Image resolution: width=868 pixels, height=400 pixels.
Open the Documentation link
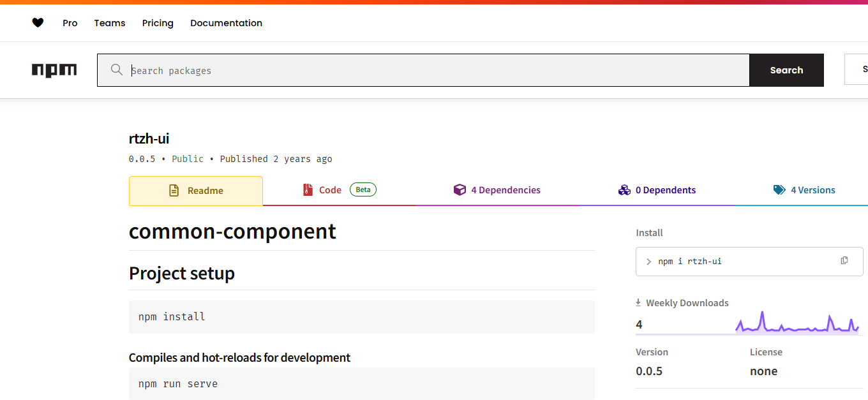click(226, 23)
